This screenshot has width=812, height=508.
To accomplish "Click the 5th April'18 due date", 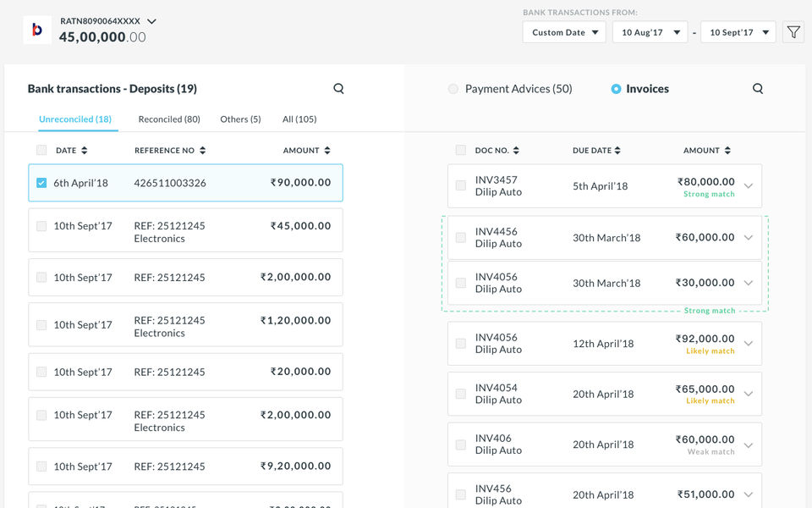I will click(601, 186).
